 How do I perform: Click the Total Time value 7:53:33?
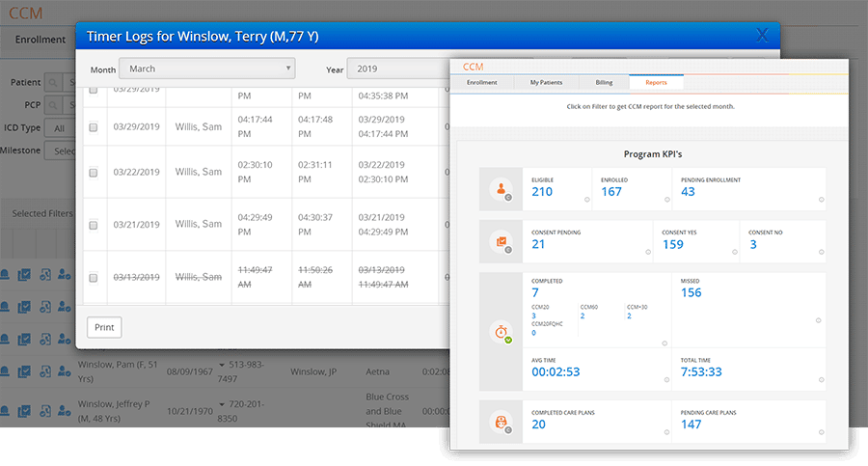(701, 371)
